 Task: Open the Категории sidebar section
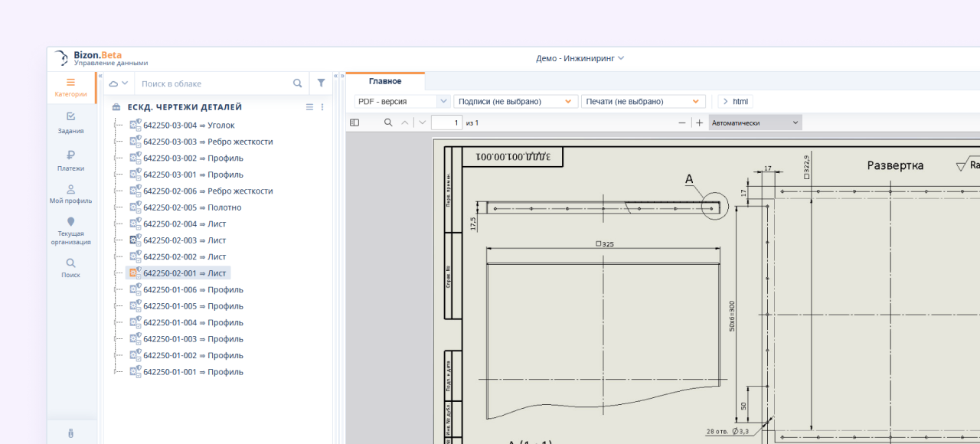70,87
